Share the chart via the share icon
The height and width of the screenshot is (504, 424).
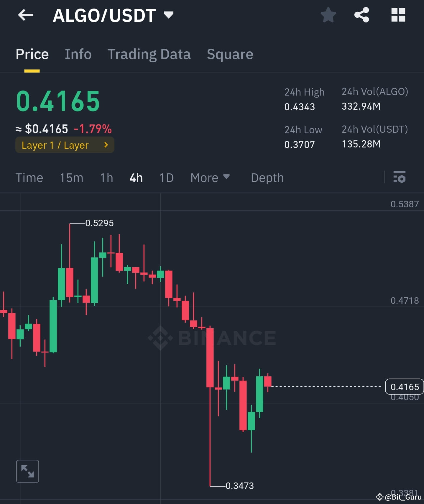361,15
